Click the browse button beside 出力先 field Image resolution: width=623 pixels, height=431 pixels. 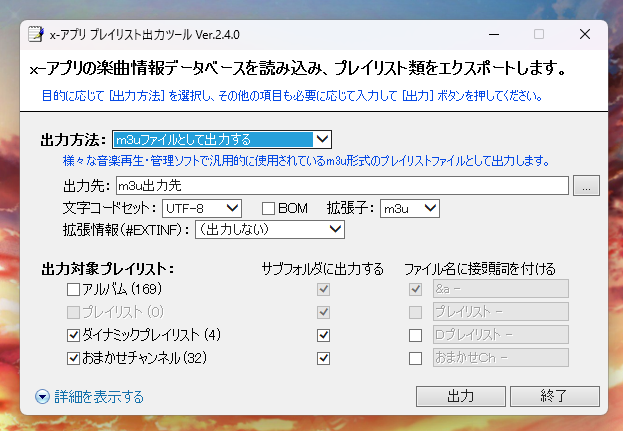coord(587,185)
